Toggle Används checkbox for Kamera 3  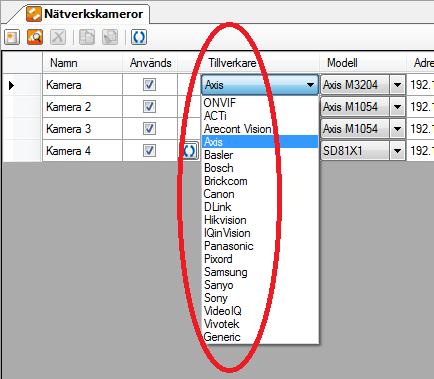(149, 129)
